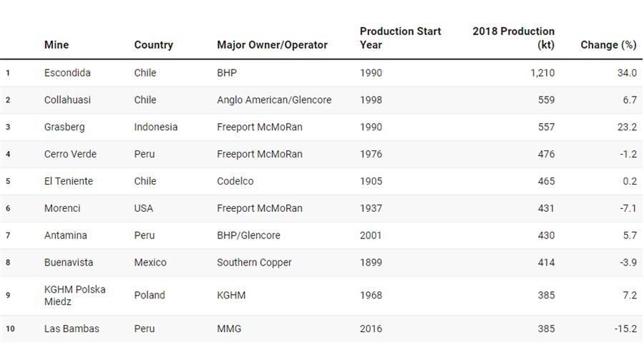Screen dimensions: 644x345
Task: Click the Cerro Verde mine name
Action: click(70, 154)
